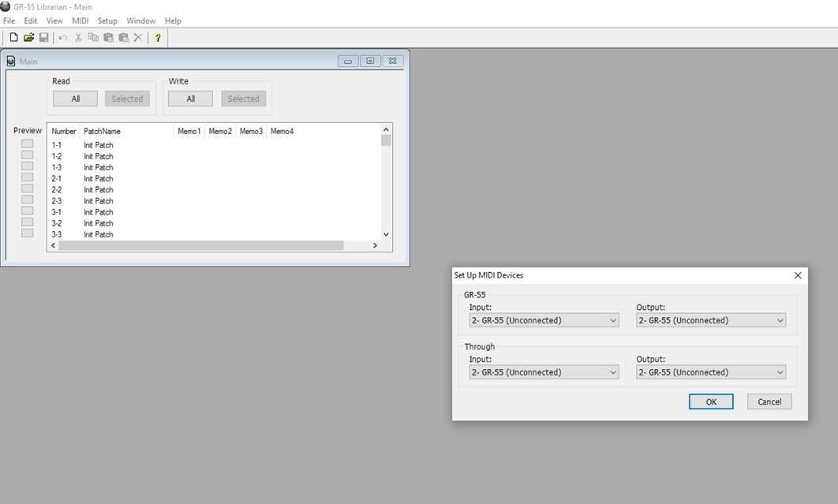838x504 pixels.
Task: Click the Copy toolbar icon
Action: pyautogui.click(x=93, y=37)
